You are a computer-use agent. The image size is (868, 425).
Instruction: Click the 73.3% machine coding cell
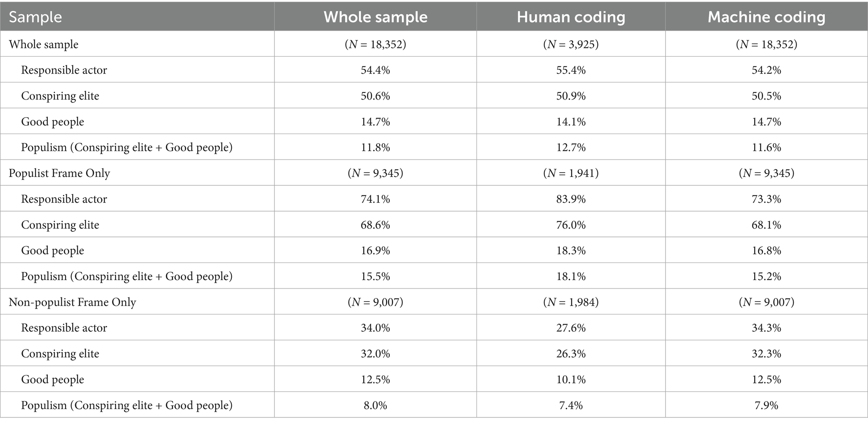766,199
